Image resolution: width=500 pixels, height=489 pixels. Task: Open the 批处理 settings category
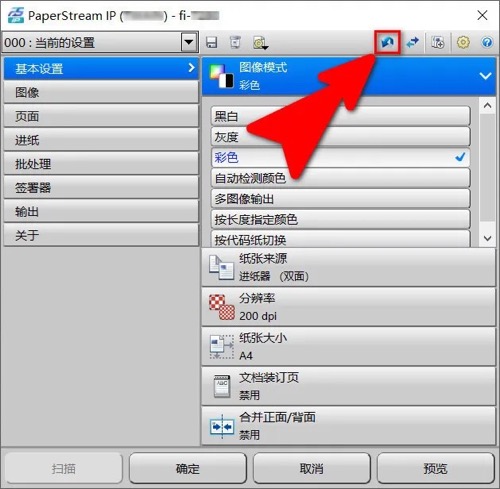pyautogui.click(x=101, y=164)
